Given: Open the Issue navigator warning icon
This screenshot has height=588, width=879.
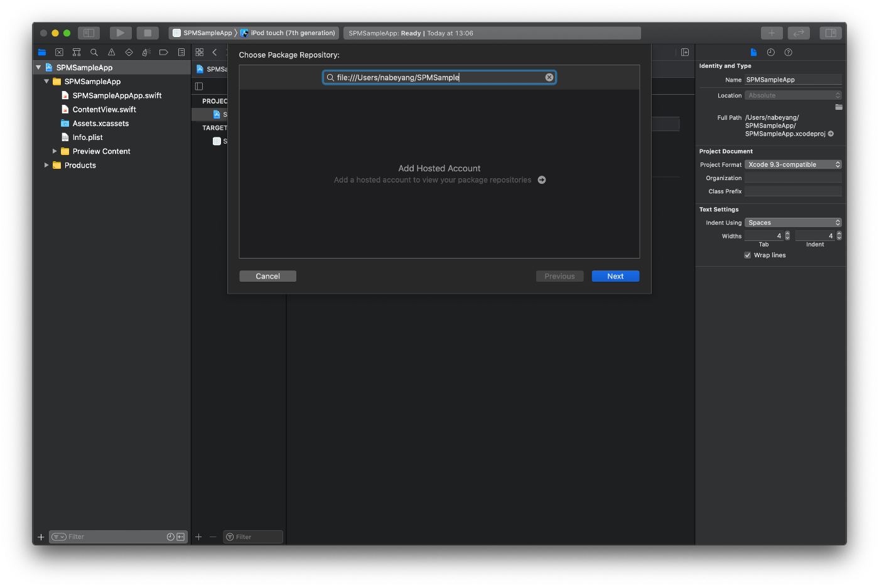Looking at the screenshot, I should pos(112,52).
